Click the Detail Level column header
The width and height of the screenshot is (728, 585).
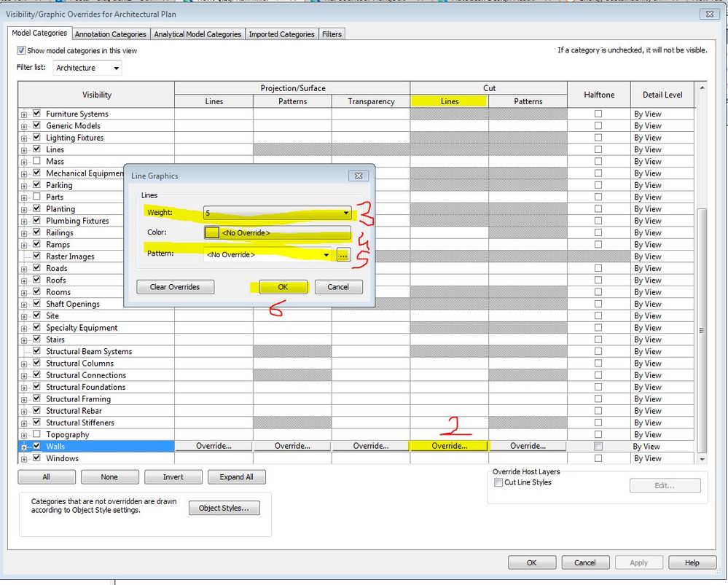tap(662, 95)
